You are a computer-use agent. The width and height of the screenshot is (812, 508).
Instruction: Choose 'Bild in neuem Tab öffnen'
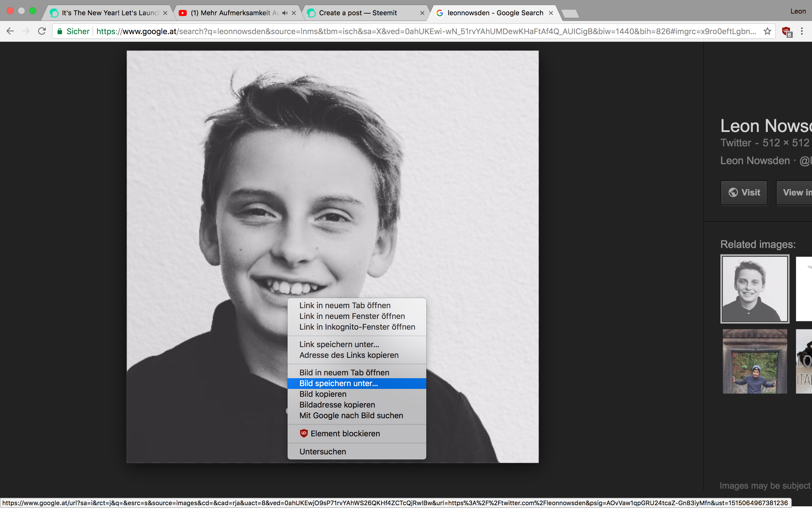tap(357, 373)
